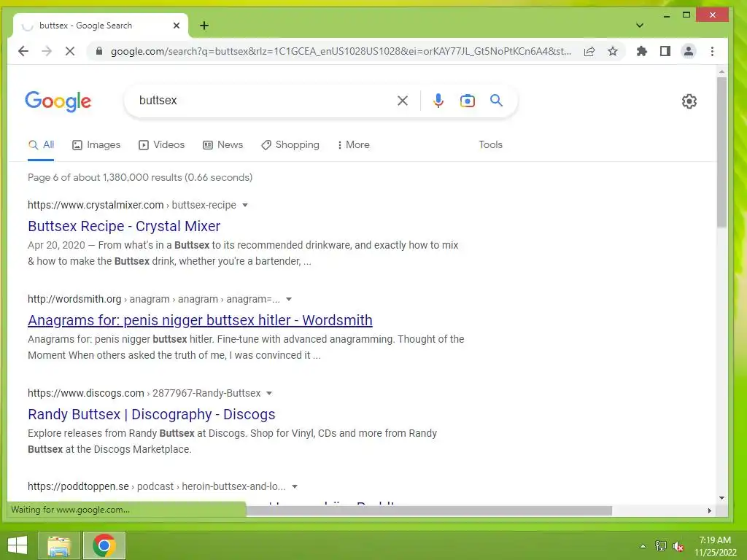The height and width of the screenshot is (560, 747).
Task: Switch to Videos tab
Action: (x=161, y=145)
